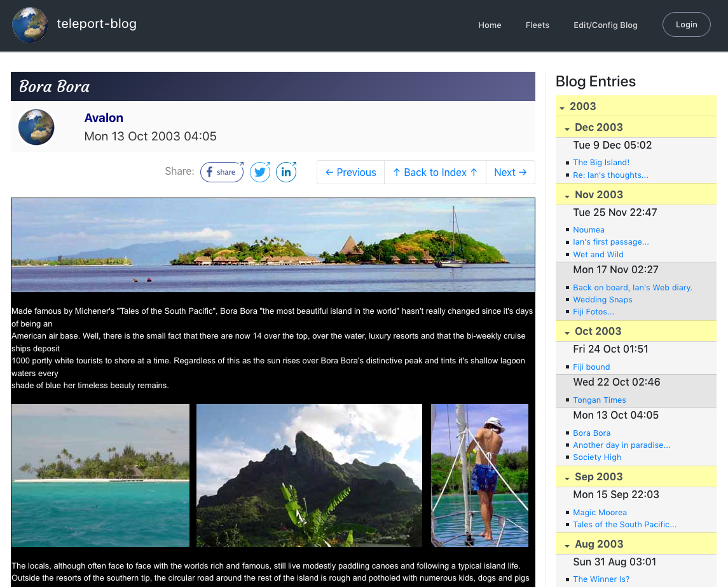Go to the Next blog post
Screen dimensions: 728x587
click(510, 172)
